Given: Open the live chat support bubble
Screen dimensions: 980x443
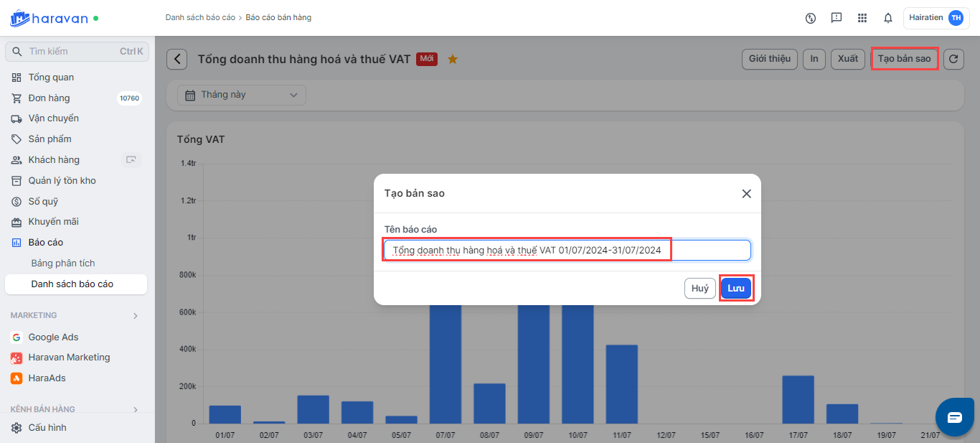Looking at the screenshot, I should 954,417.
